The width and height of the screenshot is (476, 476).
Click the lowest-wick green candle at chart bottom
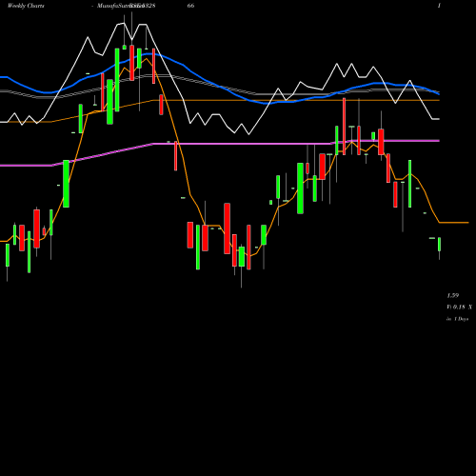pos(242,257)
